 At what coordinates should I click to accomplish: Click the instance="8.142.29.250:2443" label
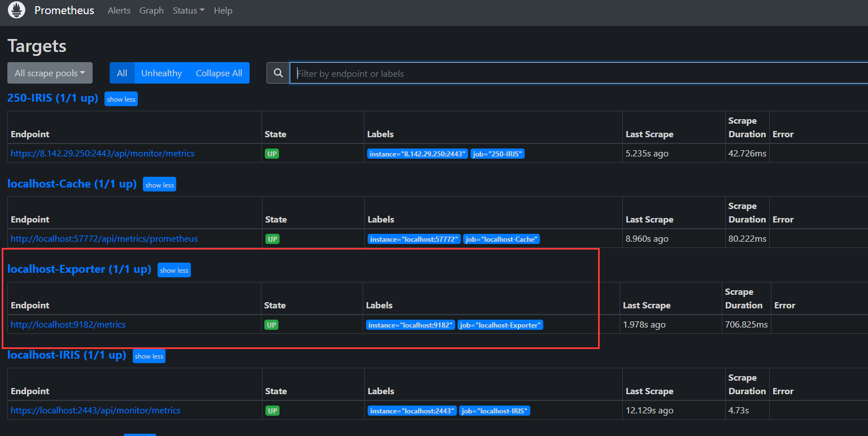(x=417, y=154)
